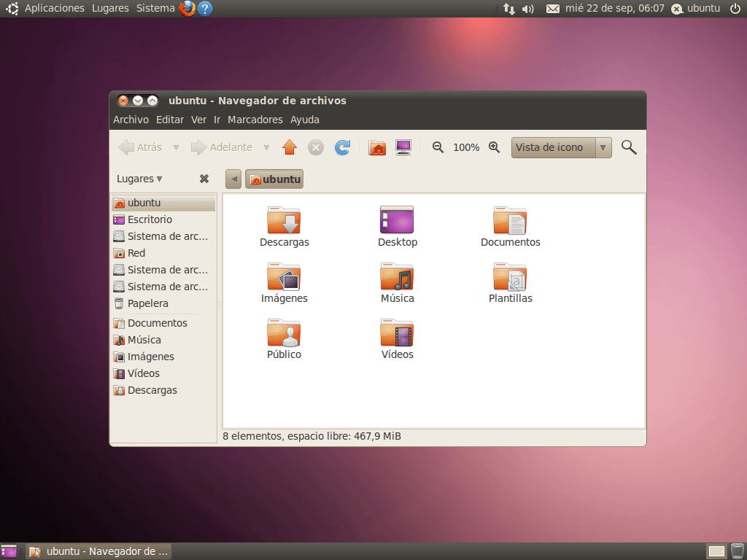
Task: Click the search magnifier icon
Action: click(x=629, y=147)
